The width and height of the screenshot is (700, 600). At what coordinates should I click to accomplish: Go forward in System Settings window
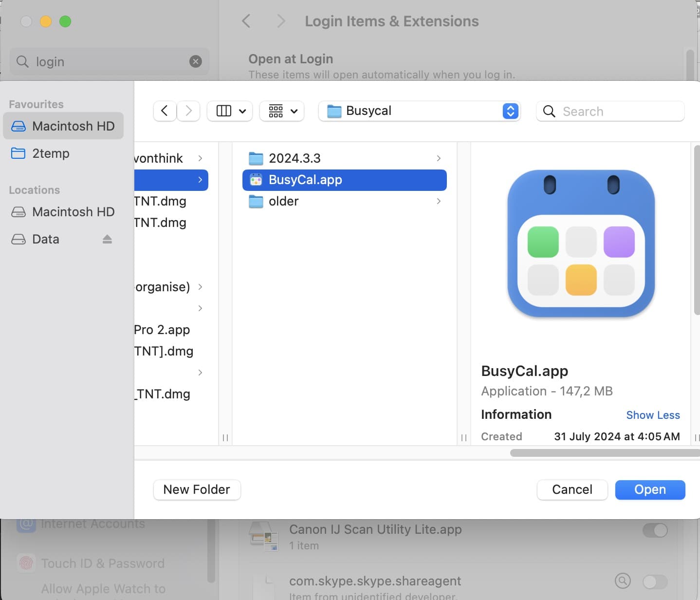[280, 21]
